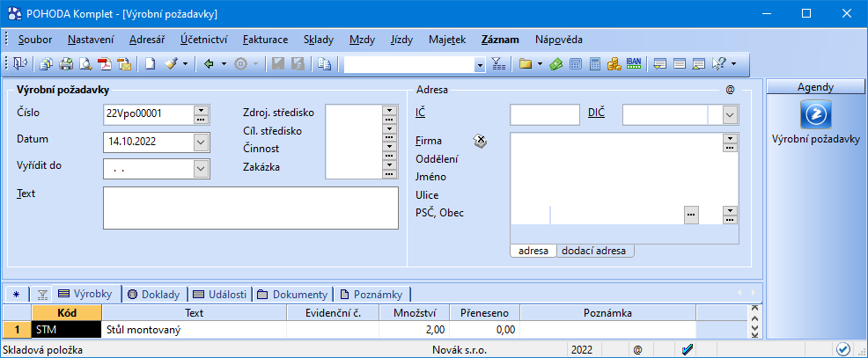Click the brush cleanup toolbar icon
The height and width of the screenshot is (358, 868).
click(x=171, y=64)
